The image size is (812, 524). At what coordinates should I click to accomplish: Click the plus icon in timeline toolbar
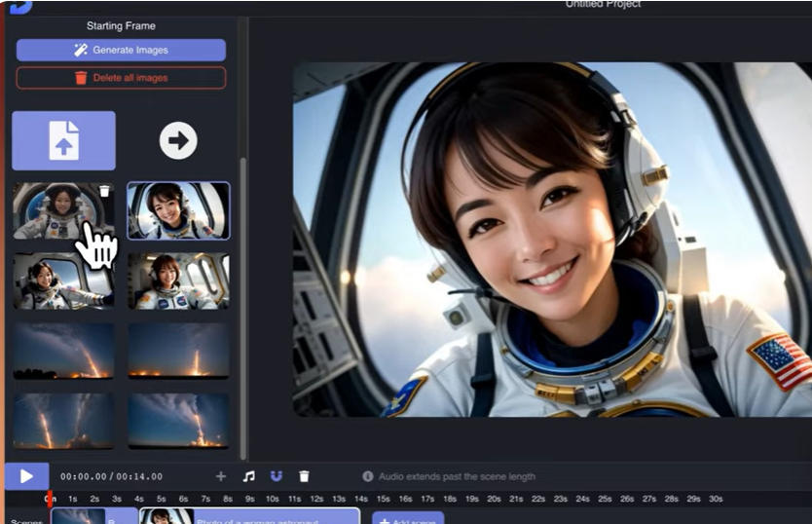[x=221, y=476]
